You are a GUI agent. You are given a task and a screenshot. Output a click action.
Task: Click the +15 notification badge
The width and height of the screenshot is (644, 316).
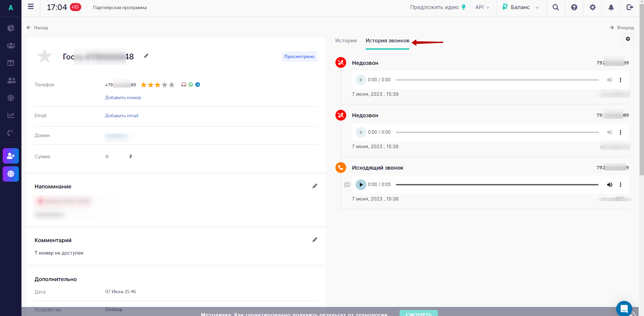75,7
